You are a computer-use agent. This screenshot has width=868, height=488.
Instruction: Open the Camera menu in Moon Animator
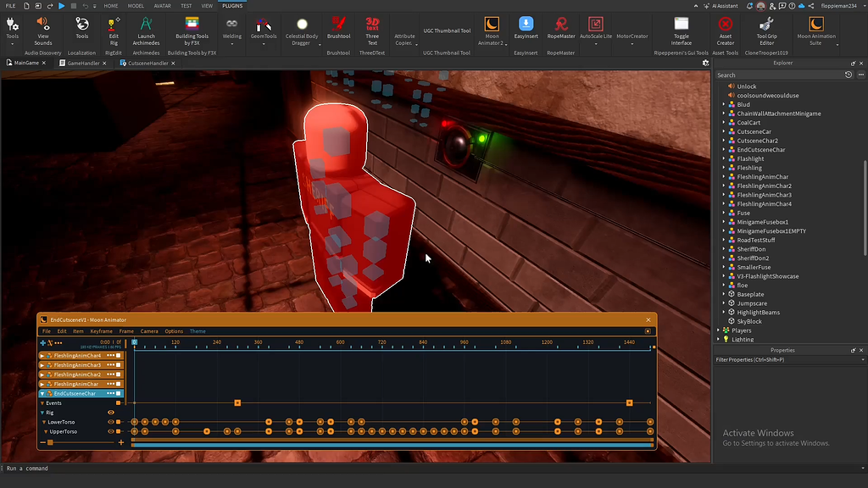(x=149, y=331)
